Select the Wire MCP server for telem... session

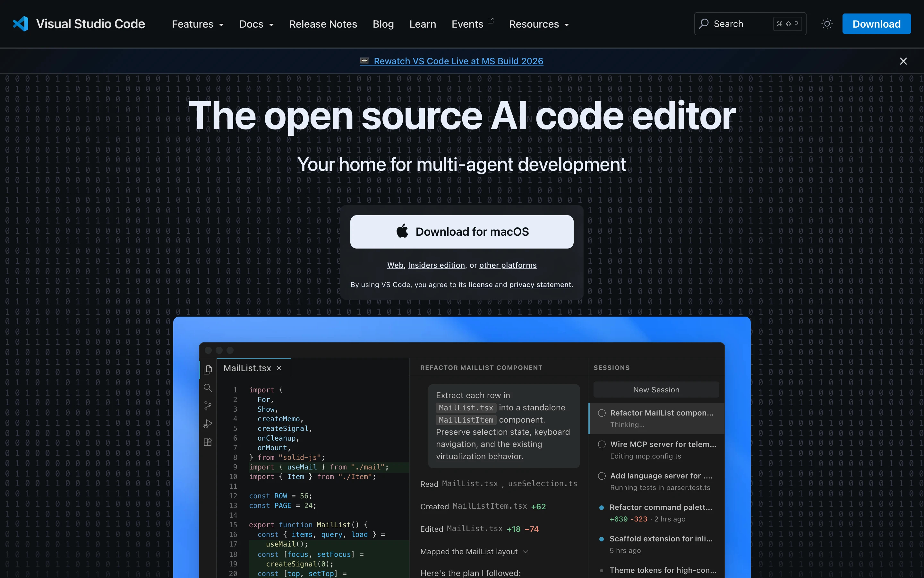coord(656,450)
